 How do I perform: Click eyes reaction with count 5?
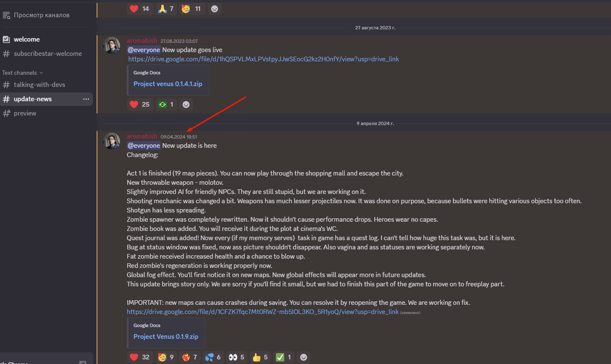pyautogui.click(x=237, y=357)
